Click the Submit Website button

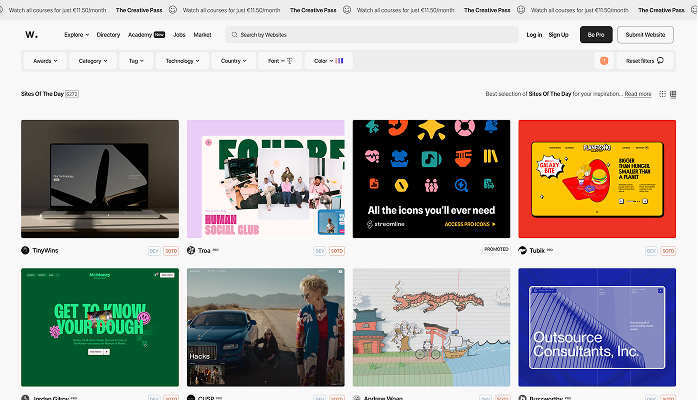click(x=645, y=35)
